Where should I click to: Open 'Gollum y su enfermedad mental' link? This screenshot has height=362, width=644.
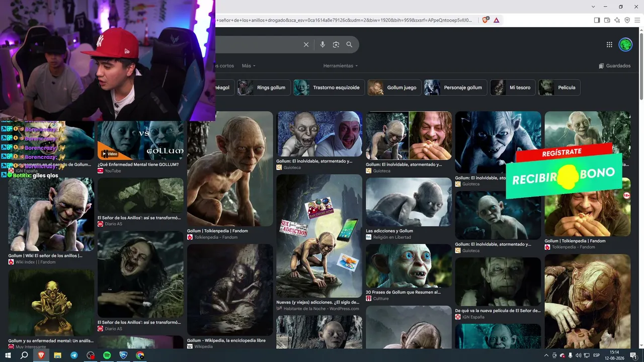coord(51,340)
